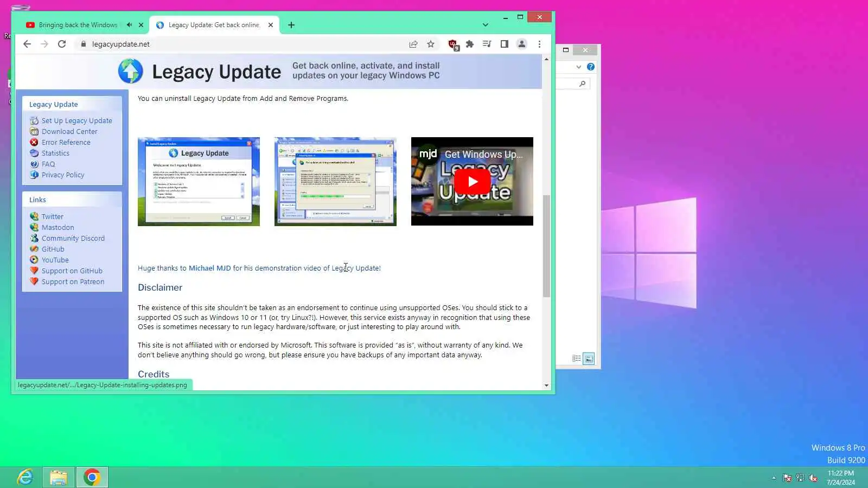Switch to large icons view in background Explorer window

click(589, 358)
